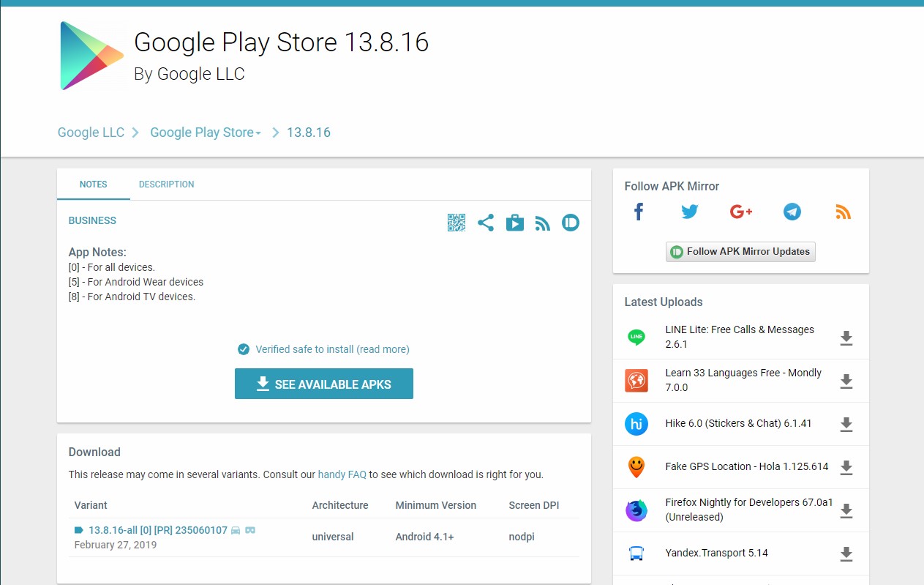Click the SEE AVAILABLE APKS button
This screenshot has height=585, width=924.
[324, 384]
